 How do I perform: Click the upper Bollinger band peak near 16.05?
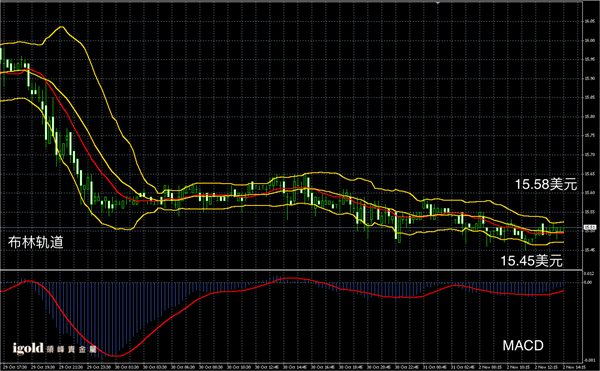coord(61,27)
